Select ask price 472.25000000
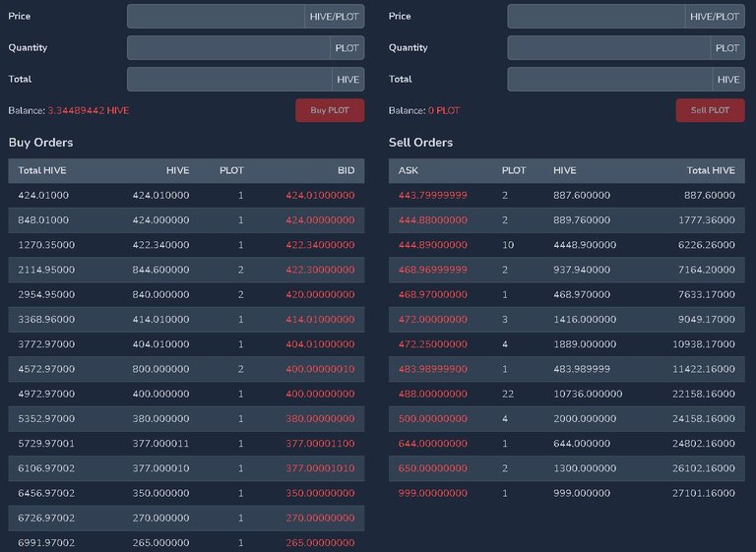Viewport: 756px width, 552px height. tap(433, 344)
